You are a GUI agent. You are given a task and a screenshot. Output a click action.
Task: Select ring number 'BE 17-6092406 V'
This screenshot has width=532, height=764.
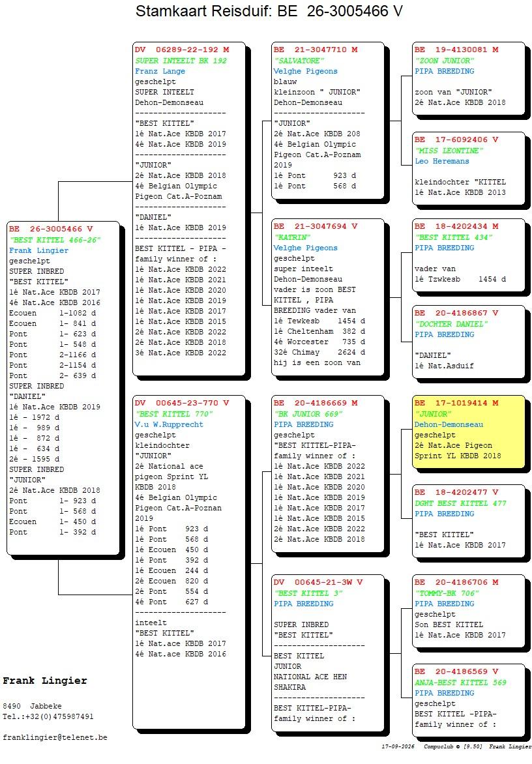(457, 140)
